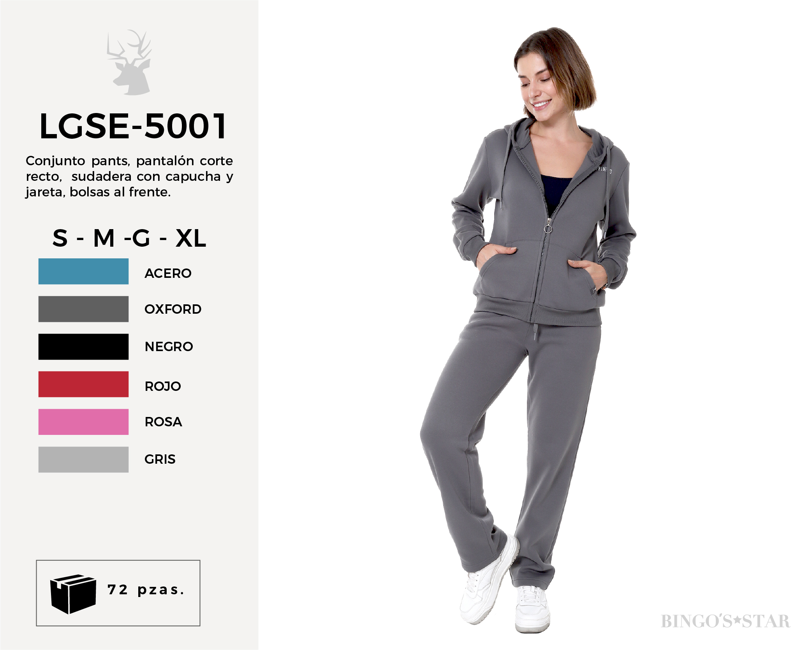Click the product description paragraph
Image resolution: width=812 pixels, height=650 pixels.
[x=129, y=176]
